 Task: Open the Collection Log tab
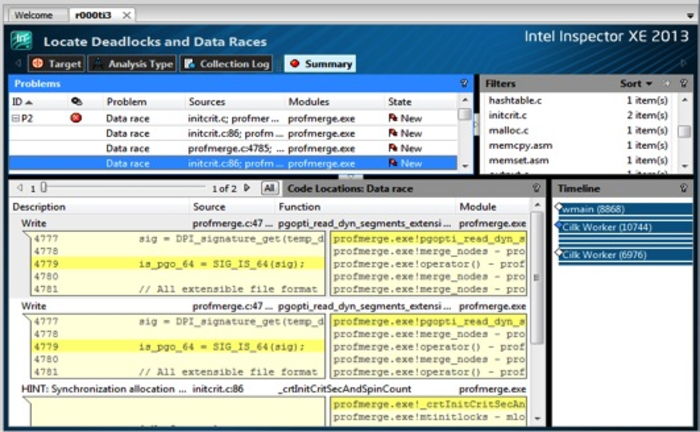coord(226,64)
